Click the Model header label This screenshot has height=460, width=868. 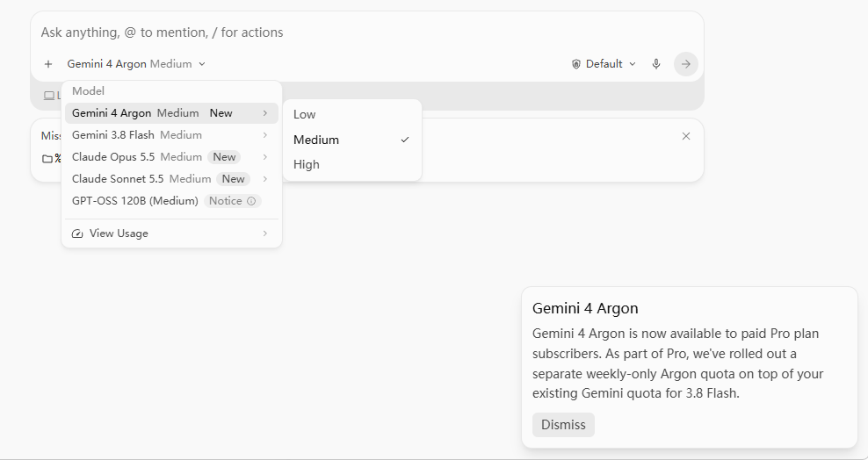88,91
